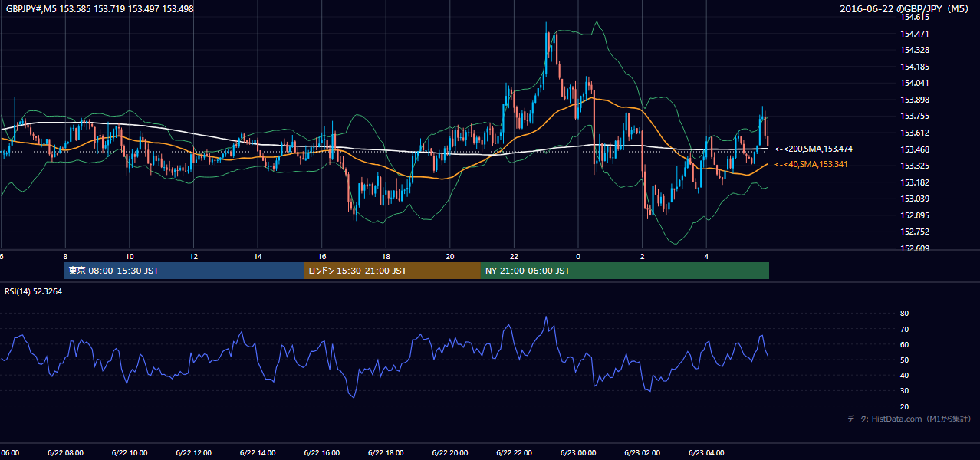Select the ロンドン 15:30-21:00 JST session bar

(393, 271)
